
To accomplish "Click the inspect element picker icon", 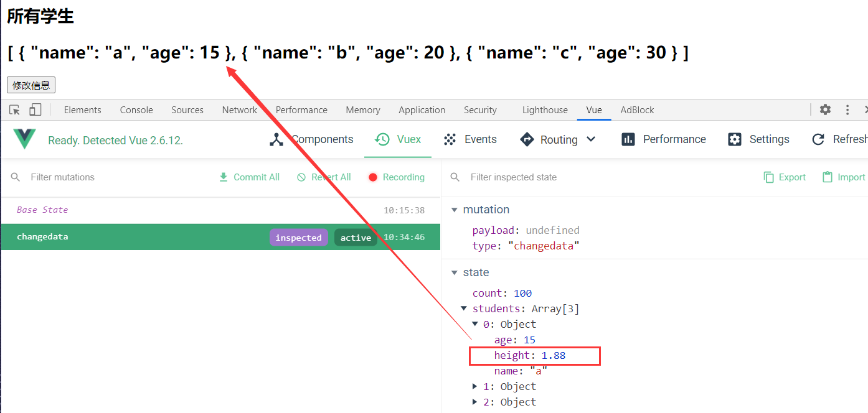I will click(x=15, y=110).
